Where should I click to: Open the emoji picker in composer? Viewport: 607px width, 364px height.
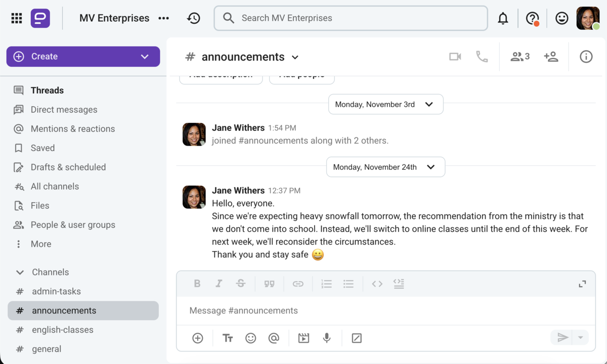click(250, 338)
